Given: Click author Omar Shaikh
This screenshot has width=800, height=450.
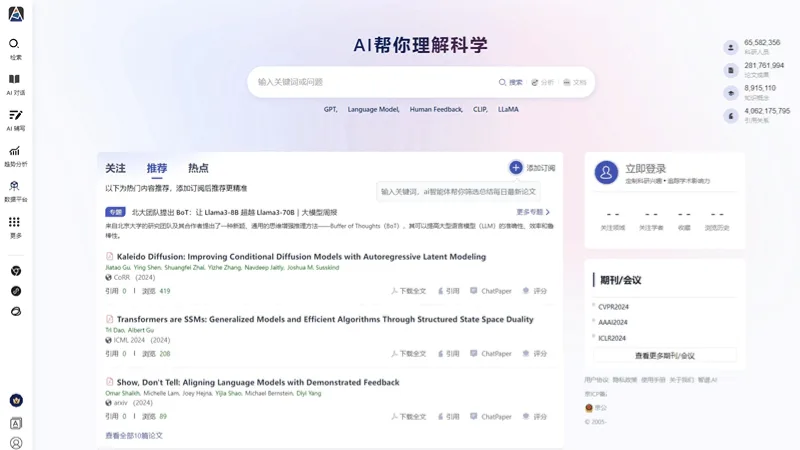Looking at the screenshot, I should [x=122, y=393].
